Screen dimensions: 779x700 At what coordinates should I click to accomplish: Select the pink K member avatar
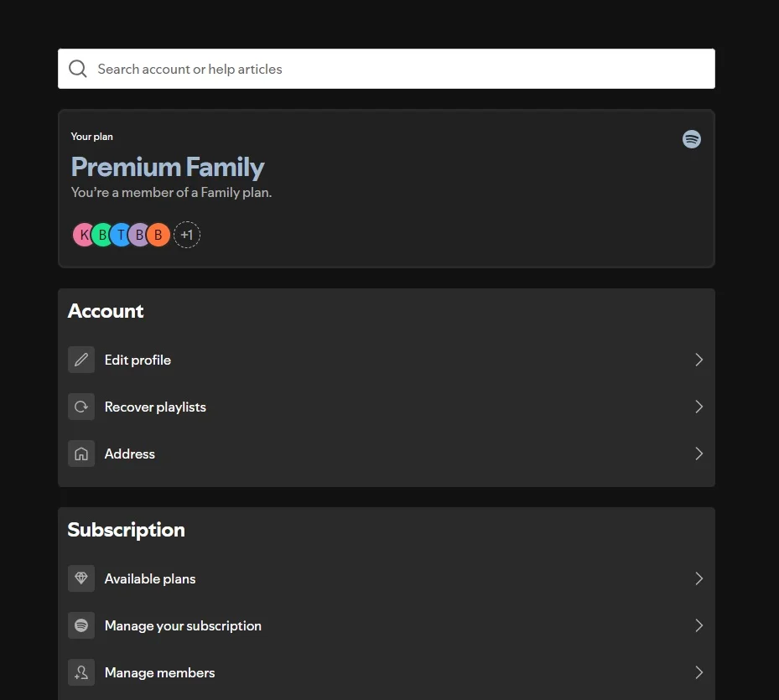pos(82,235)
